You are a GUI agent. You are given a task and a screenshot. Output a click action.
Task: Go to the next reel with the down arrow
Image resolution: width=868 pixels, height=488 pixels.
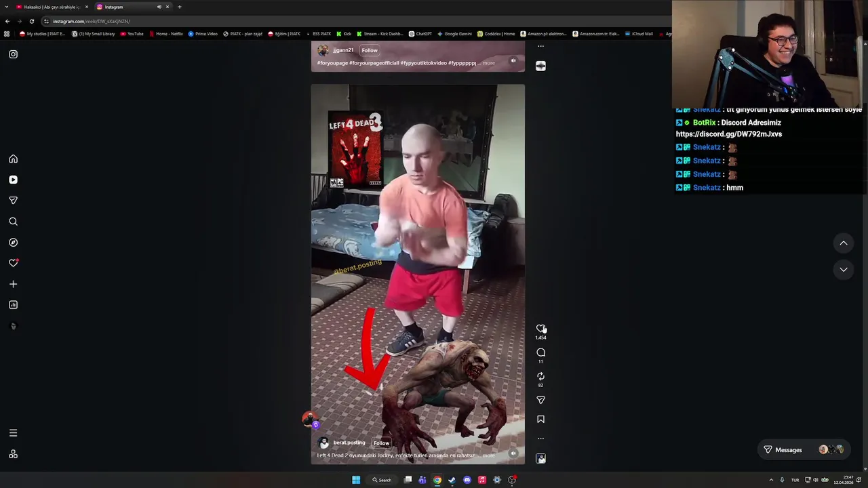coord(844,269)
